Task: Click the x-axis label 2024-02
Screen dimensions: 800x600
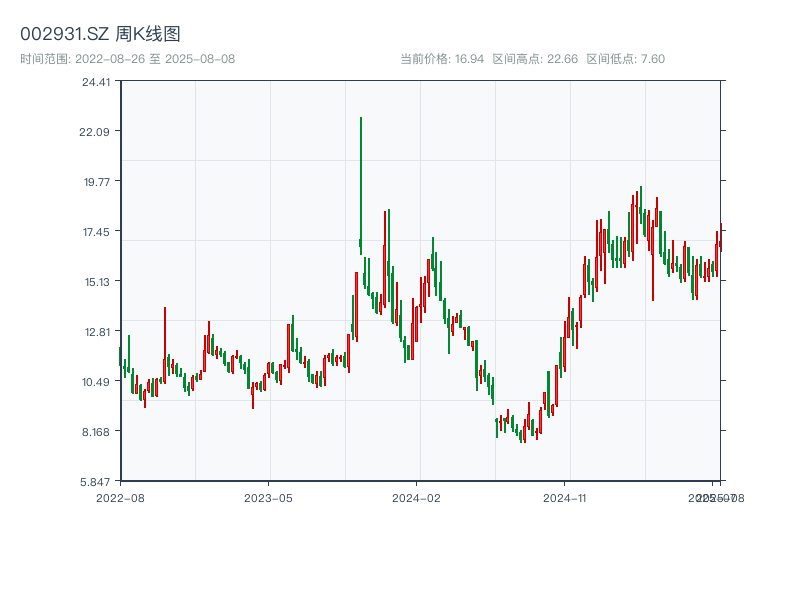Action: coord(416,498)
